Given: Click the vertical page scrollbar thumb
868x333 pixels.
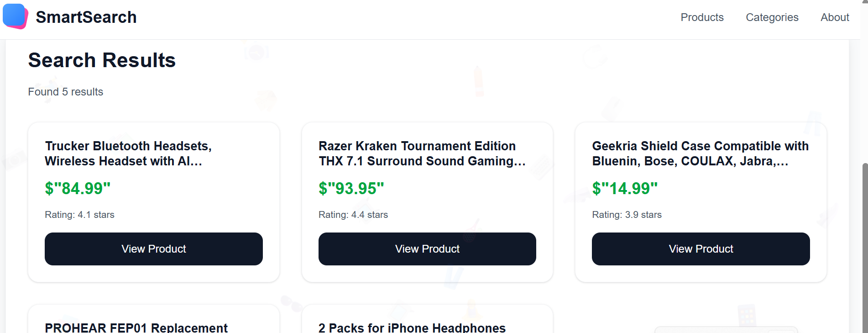Looking at the screenshot, I should click(864, 247).
